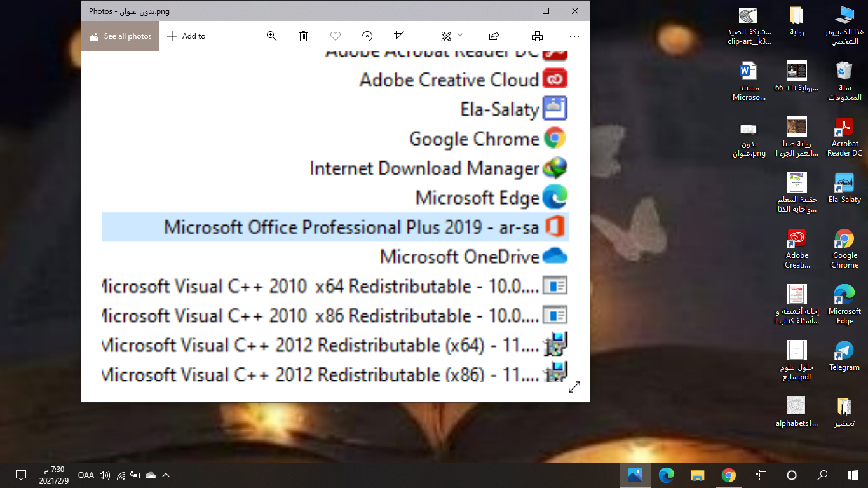The image size is (868, 488).
Task: Open File Explorer from the taskbar
Action: 697,475
